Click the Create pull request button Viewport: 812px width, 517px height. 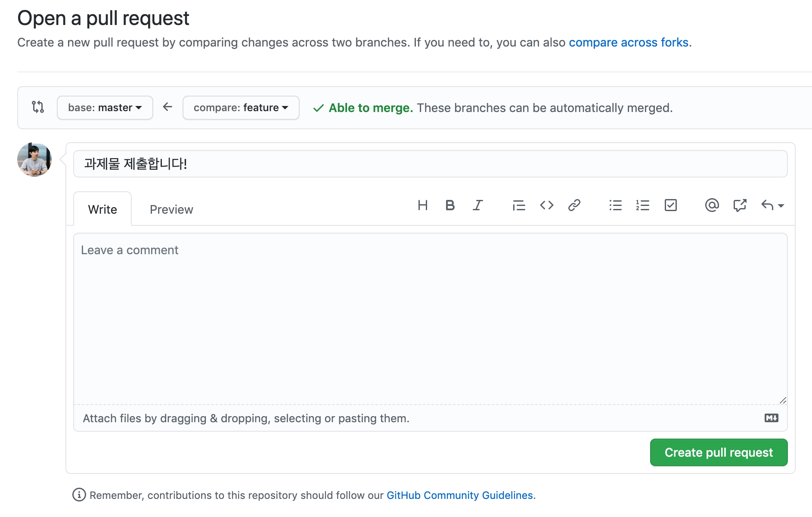(719, 452)
